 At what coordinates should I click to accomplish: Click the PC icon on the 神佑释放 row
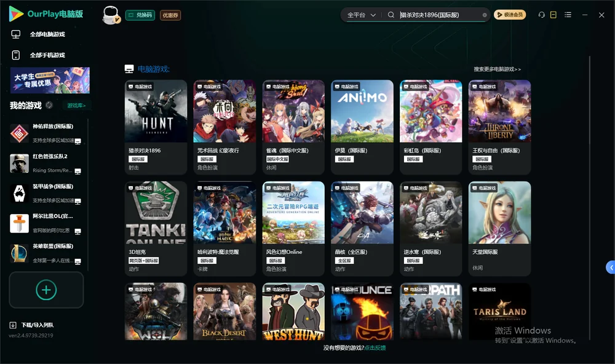[x=77, y=141]
